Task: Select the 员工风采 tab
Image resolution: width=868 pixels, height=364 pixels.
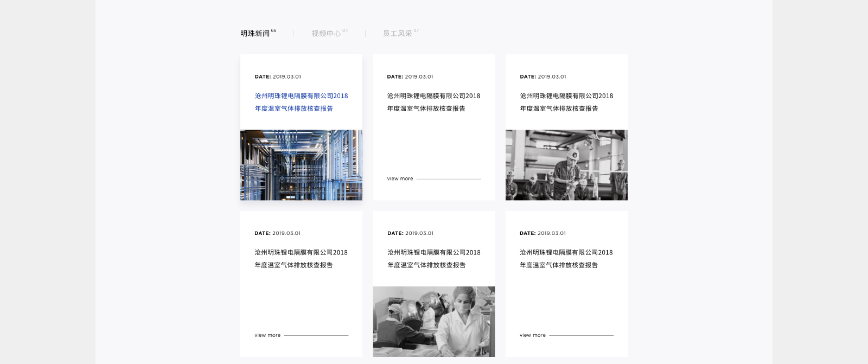Action: point(397,34)
